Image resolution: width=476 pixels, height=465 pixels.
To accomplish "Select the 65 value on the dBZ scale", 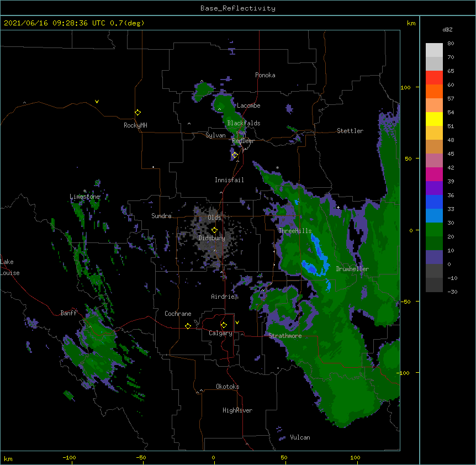I will pyautogui.click(x=451, y=71).
